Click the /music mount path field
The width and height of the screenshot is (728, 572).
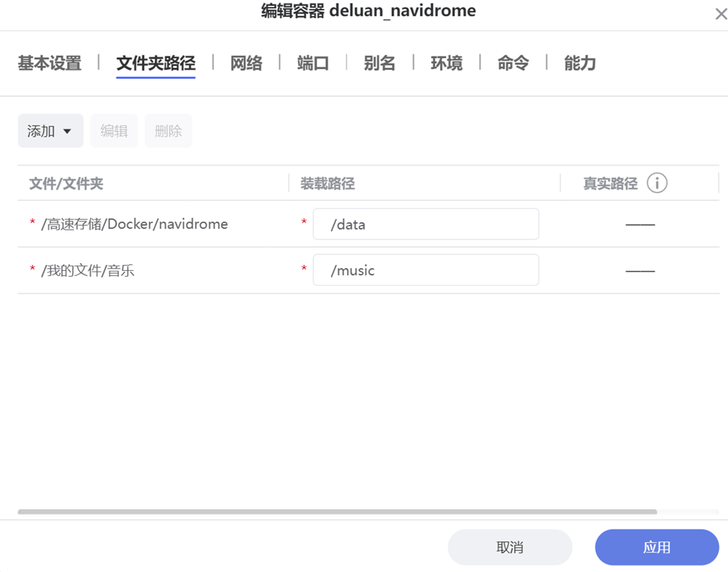coord(425,270)
